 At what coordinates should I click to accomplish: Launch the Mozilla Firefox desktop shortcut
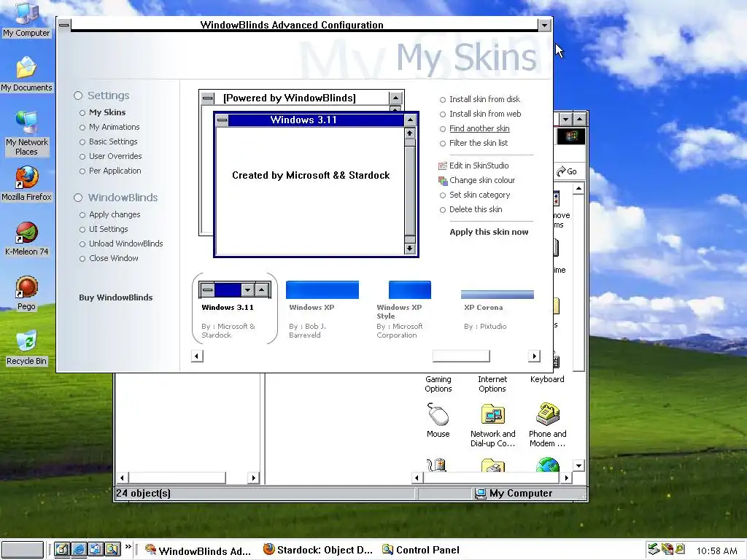26,183
